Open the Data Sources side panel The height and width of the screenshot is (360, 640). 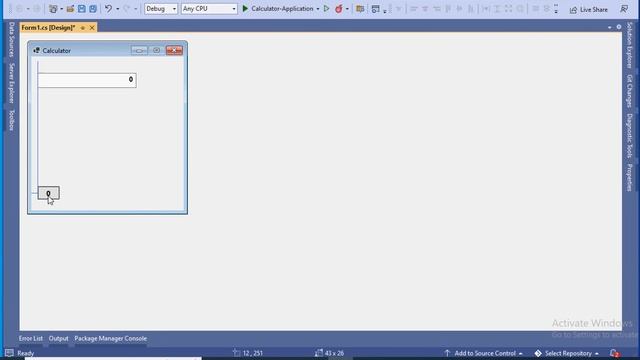pyautogui.click(x=11, y=40)
